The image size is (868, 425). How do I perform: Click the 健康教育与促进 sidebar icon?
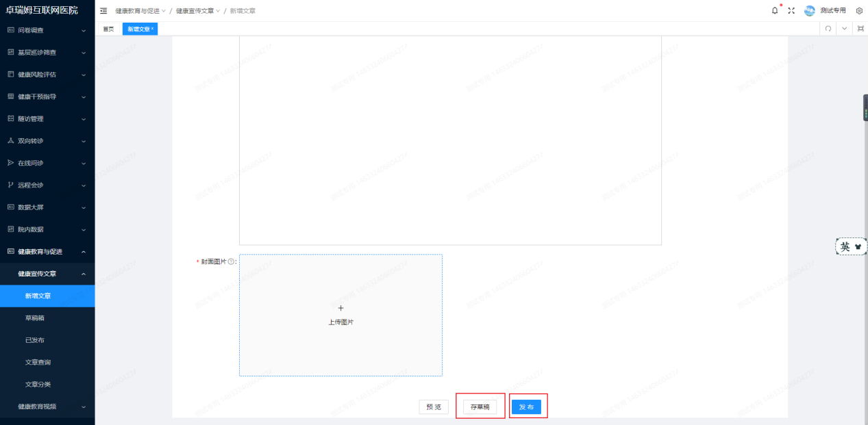(10, 251)
